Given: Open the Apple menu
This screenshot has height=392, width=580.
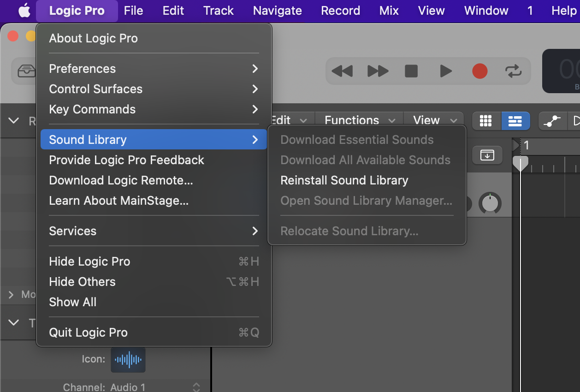Looking at the screenshot, I should (x=24, y=11).
